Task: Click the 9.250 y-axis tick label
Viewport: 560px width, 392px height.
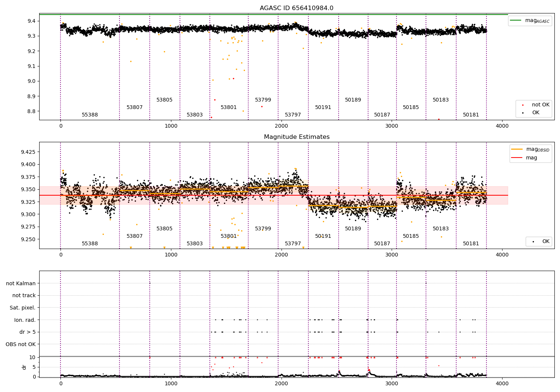Action: click(28, 239)
